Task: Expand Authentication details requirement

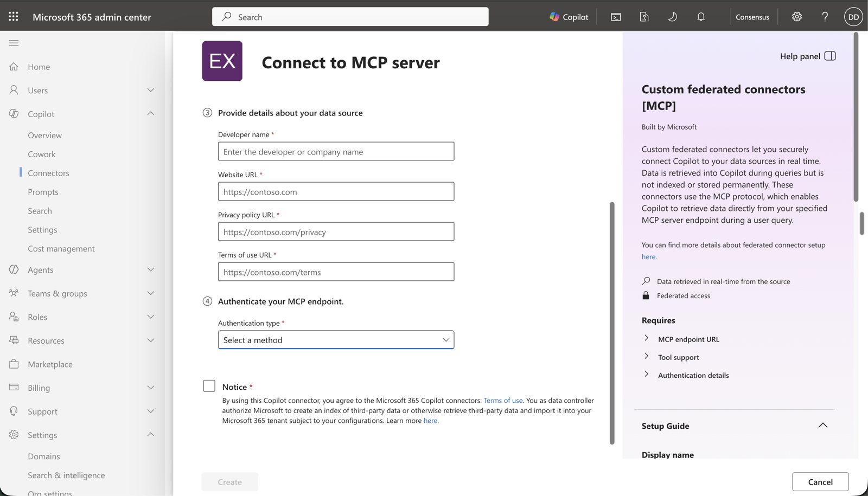Action: point(646,374)
